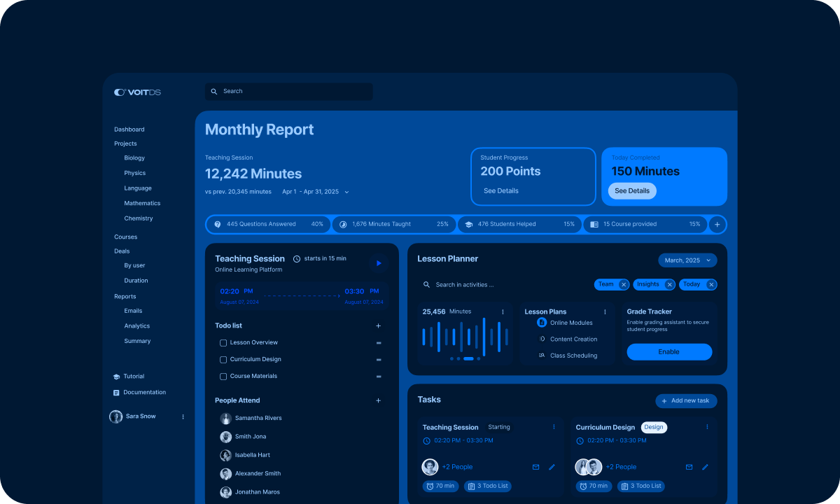Click the Course provided book icon

tap(594, 225)
